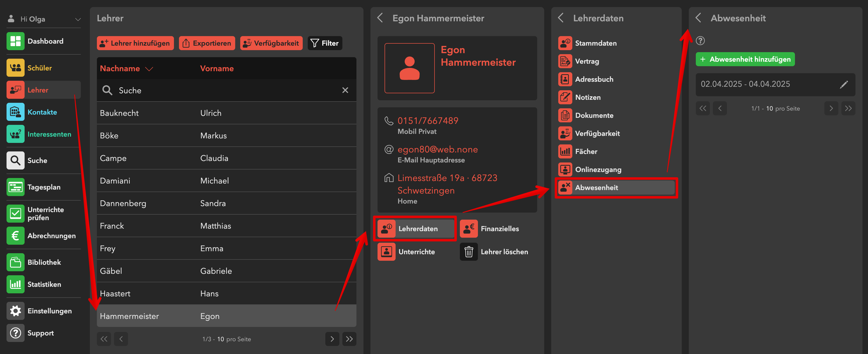Jump to first page of teacher list

tap(104, 339)
